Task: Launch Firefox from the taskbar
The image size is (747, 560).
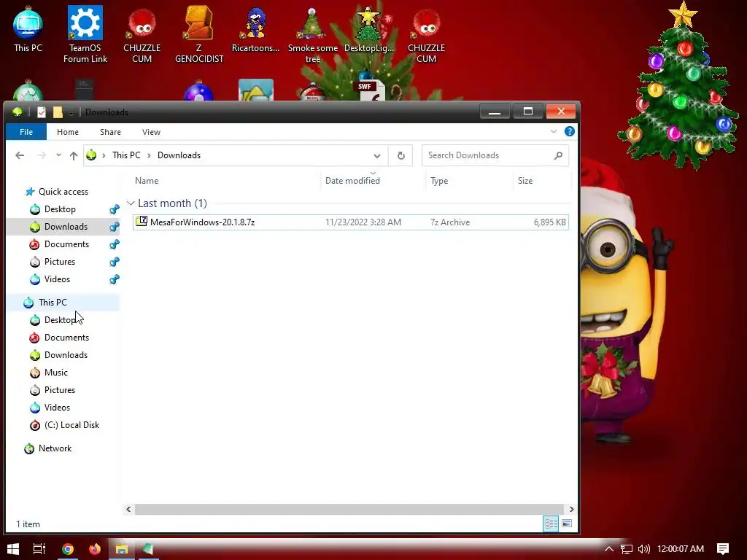Action: coord(95,548)
